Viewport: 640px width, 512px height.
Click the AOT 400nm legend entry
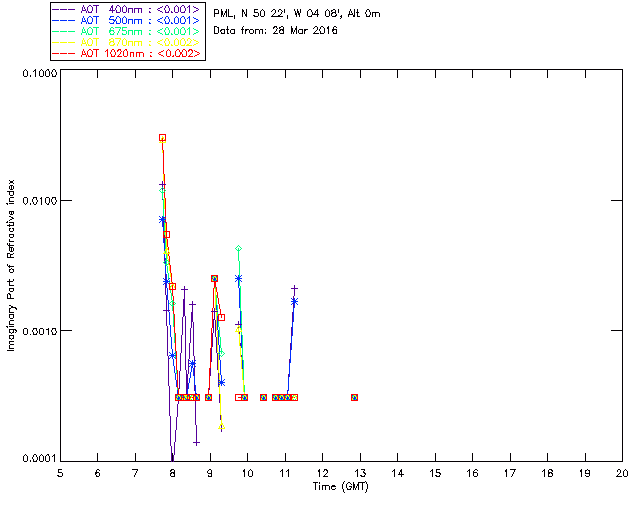(127, 9)
